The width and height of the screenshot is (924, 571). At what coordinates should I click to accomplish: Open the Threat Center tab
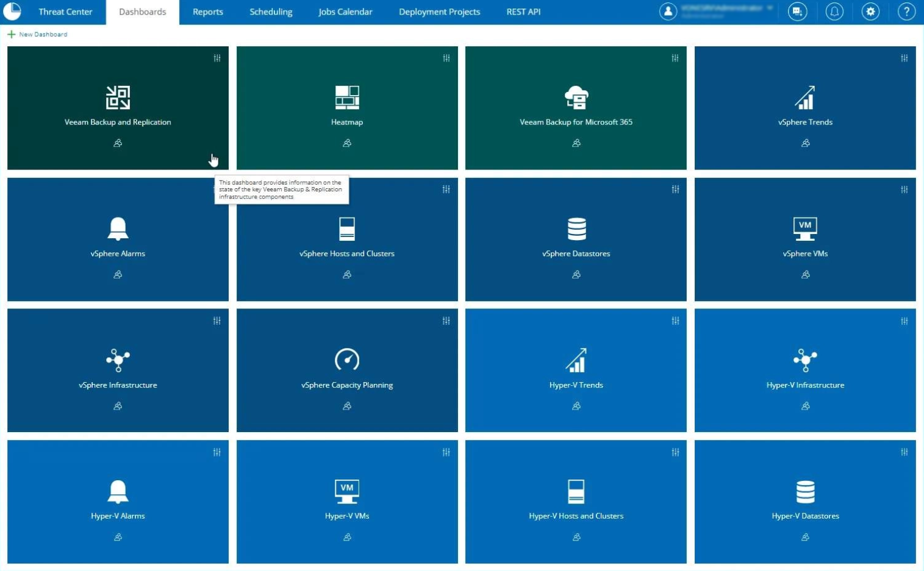point(65,12)
